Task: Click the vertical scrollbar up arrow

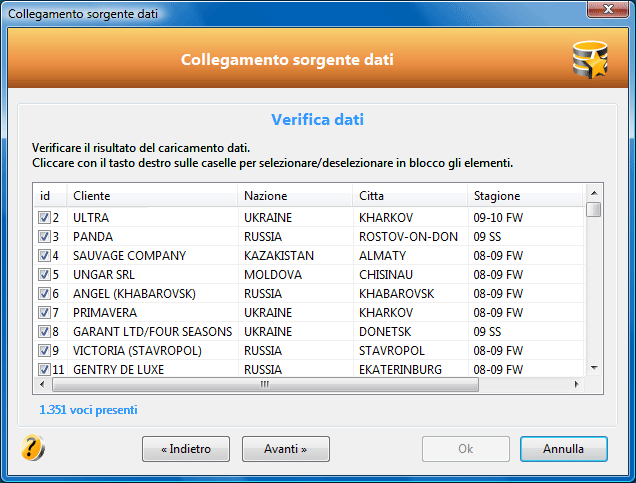Action: [x=594, y=193]
